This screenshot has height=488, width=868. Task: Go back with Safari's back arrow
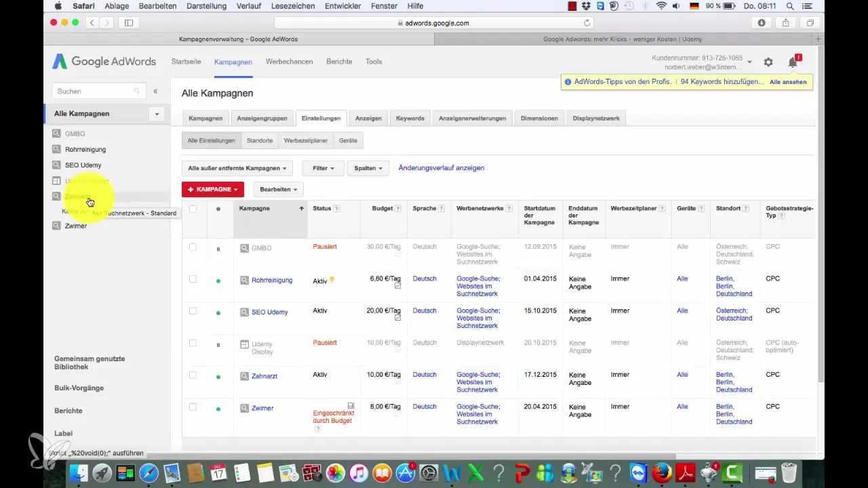(93, 22)
